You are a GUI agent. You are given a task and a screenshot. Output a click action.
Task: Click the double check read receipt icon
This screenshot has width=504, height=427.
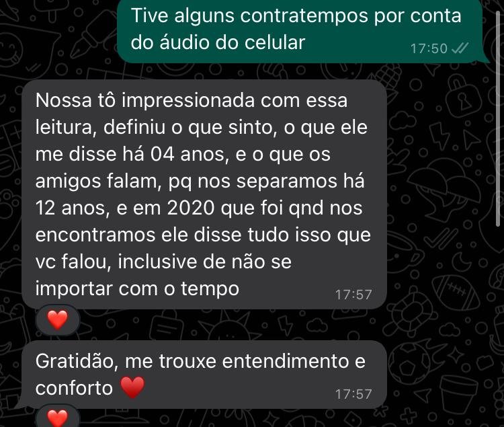pyautogui.click(x=460, y=48)
